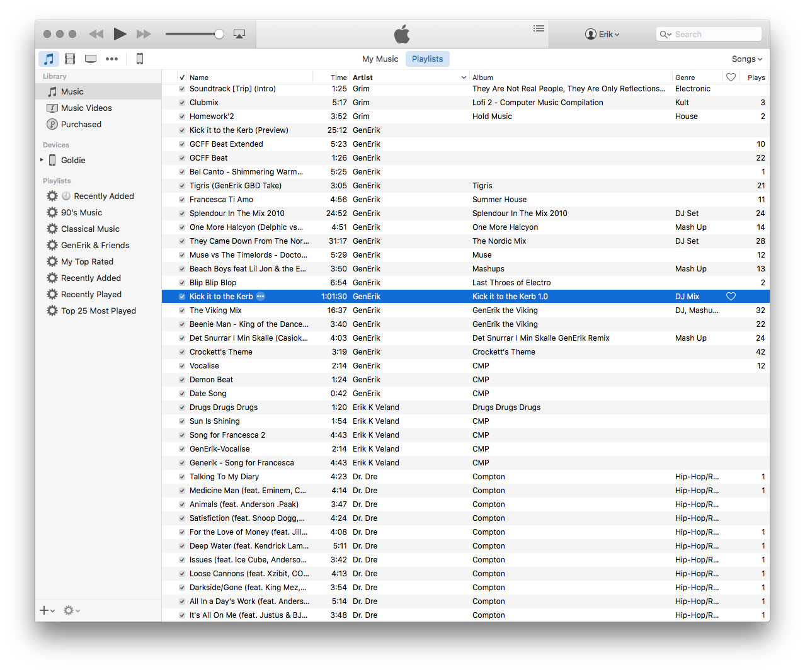Uncheck the Homework'2 song checkbox
Viewport: 805px width, 672px height.
pyautogui.click(x=182, y=117)
